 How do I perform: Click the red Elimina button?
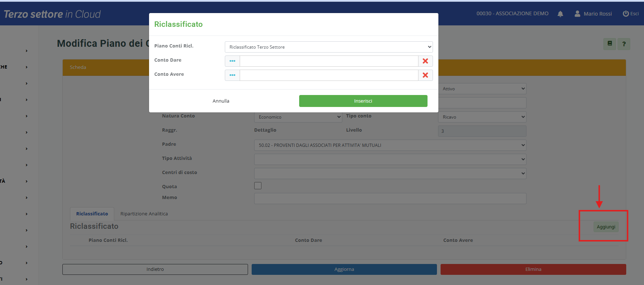[x=533, y=269]
